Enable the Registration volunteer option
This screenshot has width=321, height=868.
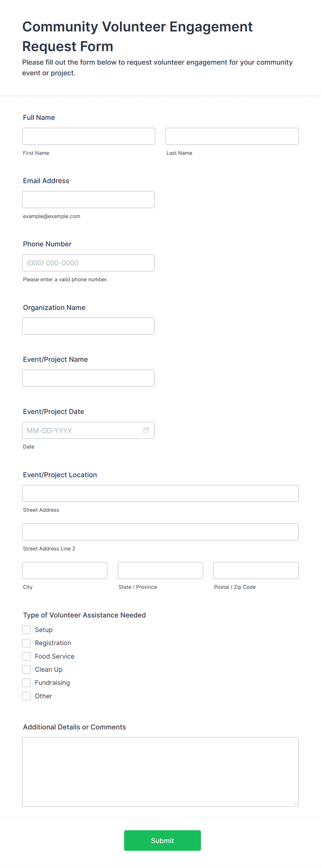coord(27,643)
